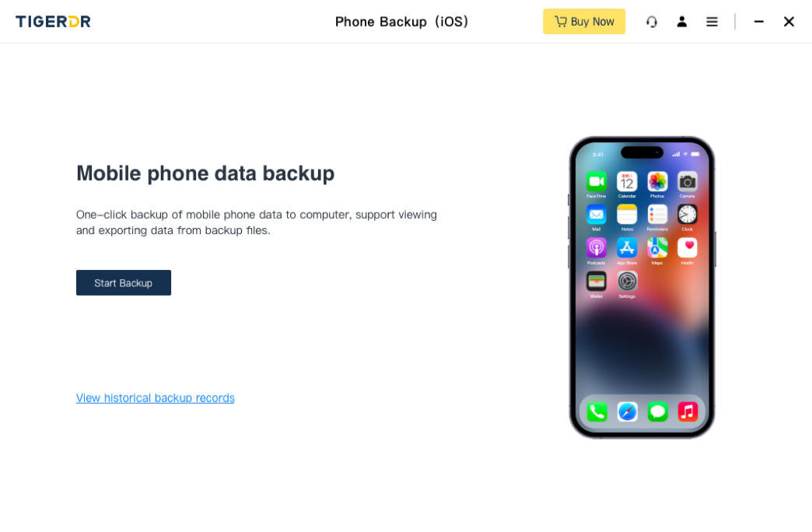This screenshot has width=812, height=532.
Task: Click the Safari compass icon in dock
Action: point(627,411)
